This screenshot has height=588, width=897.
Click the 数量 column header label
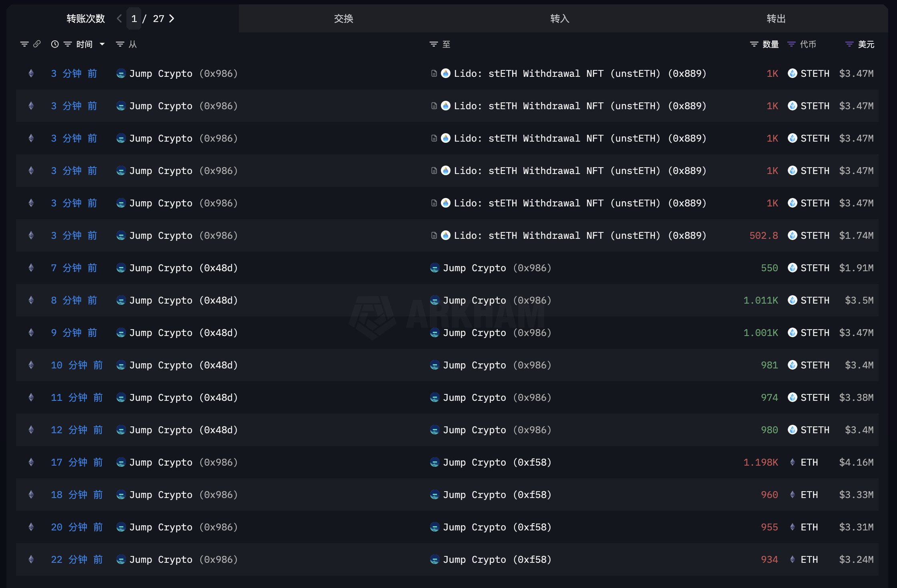pyautogui.click(x=771, y=44)
